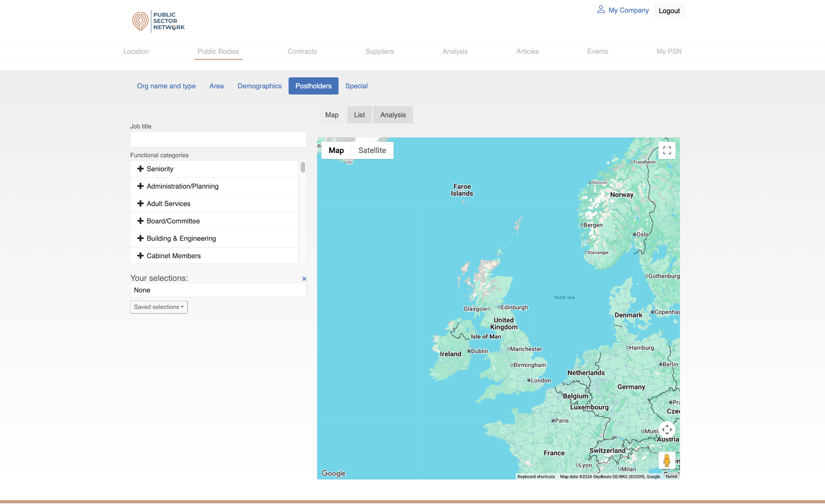
Task: Click the United Kingdom label on map
Action: (504, 324)
